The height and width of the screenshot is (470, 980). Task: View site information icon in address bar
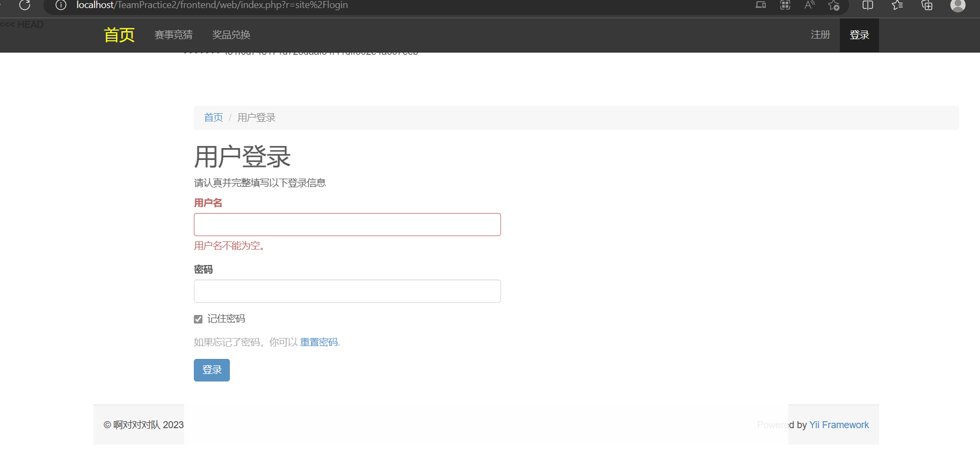click(61, 5)
